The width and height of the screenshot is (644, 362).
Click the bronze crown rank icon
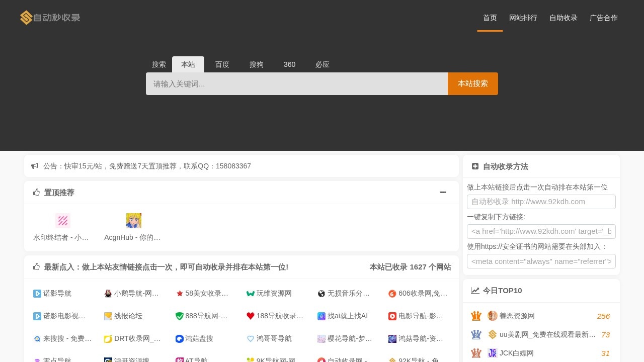point(476,353)
